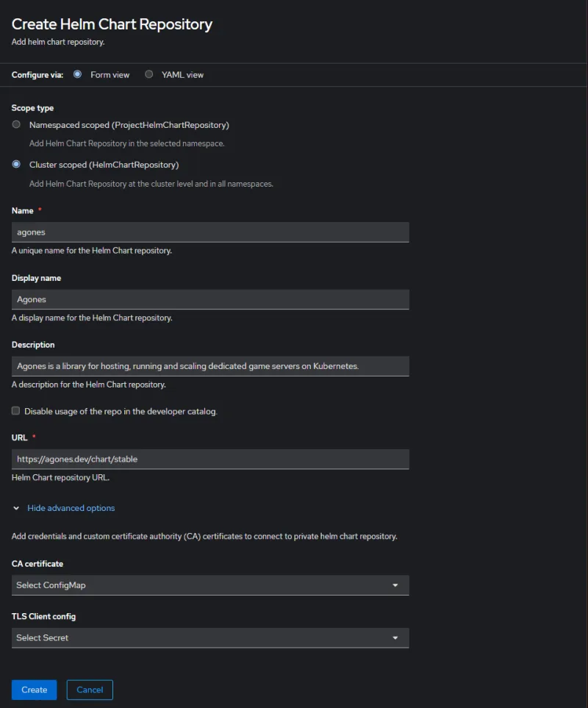
Task: Switch to the YAML view
Action: 148,74
